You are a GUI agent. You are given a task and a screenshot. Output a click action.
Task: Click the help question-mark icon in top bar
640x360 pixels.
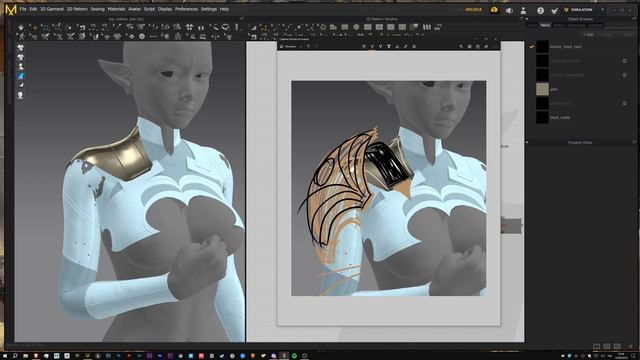[540, 11]
